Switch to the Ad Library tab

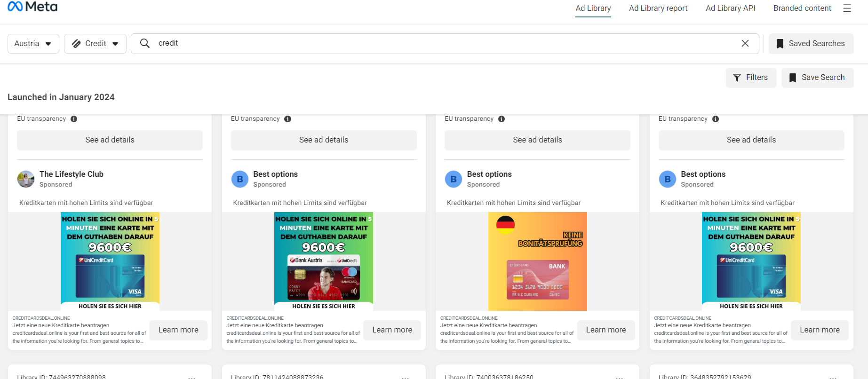pos(593,8)
